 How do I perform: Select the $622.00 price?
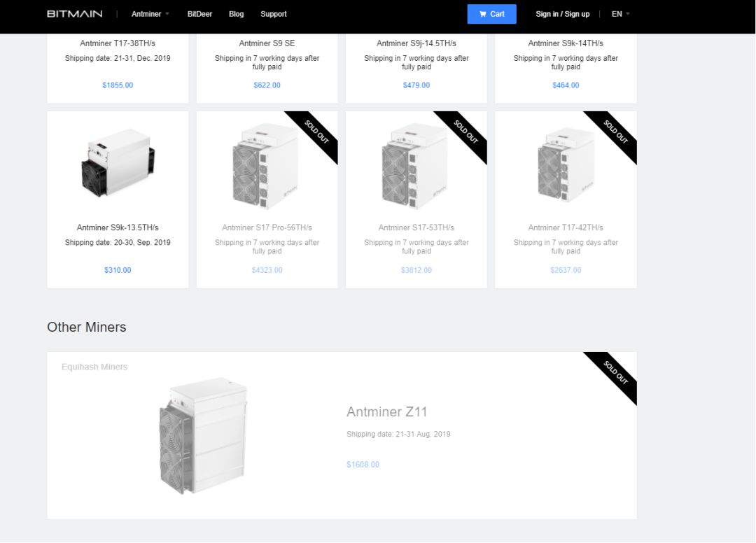tap(267, 85)
